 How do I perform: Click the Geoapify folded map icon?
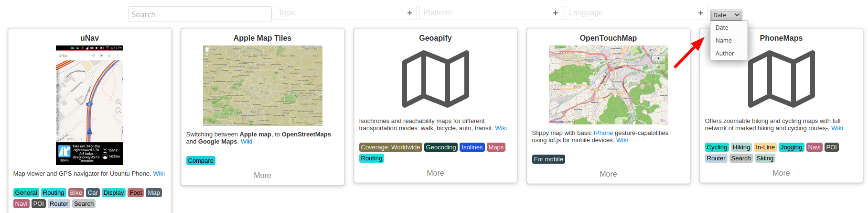tap(435, 79)
